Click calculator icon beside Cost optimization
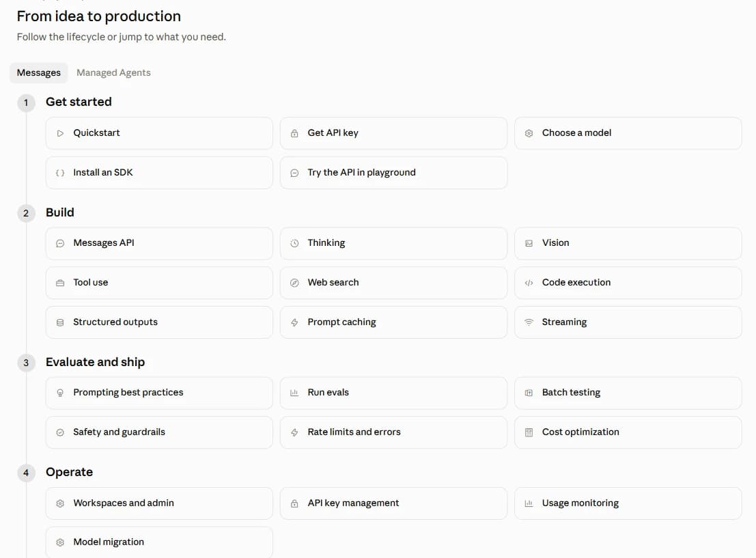The width and height of the screenshot is (756, 558). 529,432
